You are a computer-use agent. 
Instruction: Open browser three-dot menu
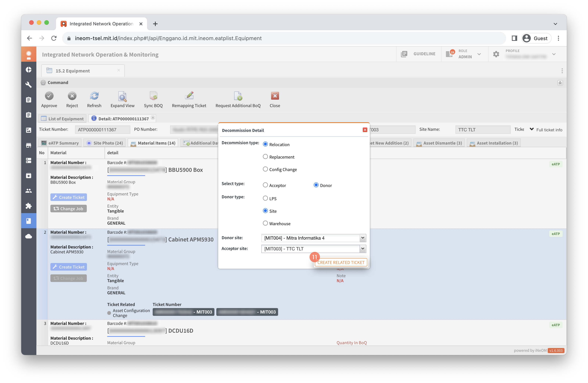tap(558, 38)
